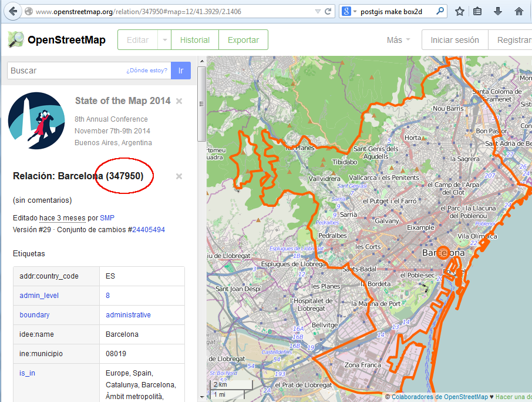Click the Google search engine icon

click(346, 11)
